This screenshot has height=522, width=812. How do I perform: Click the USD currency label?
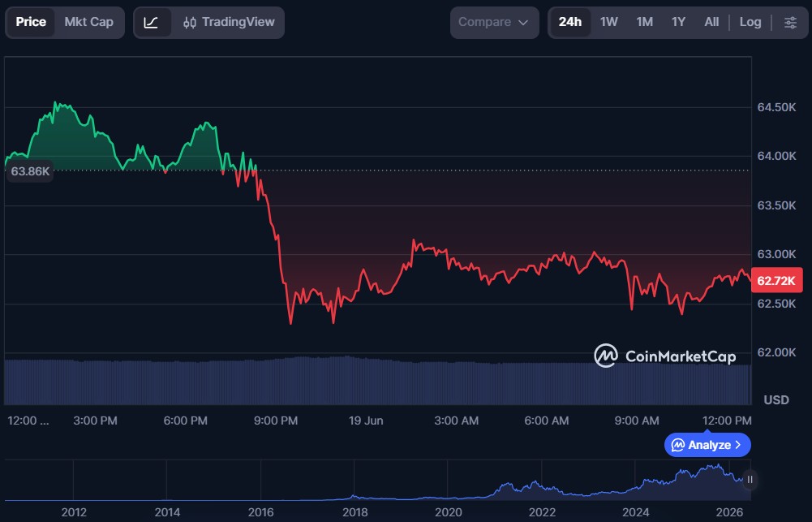(776, 400)
